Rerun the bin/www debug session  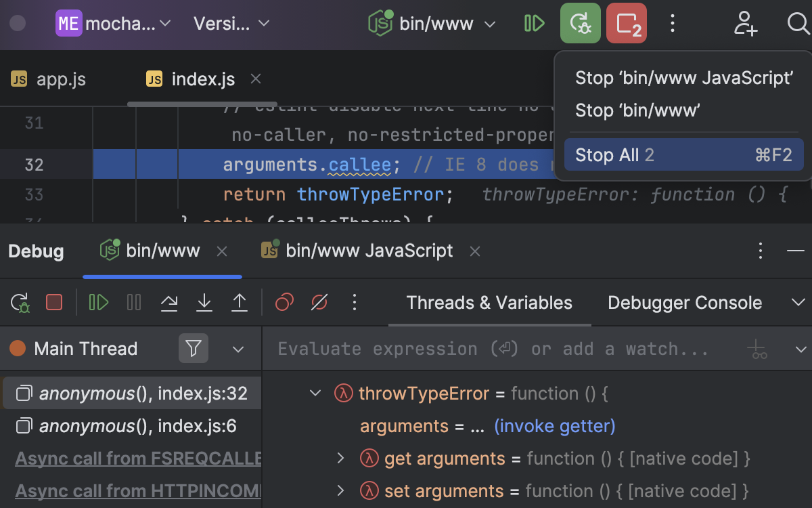click(x=19, y=302)
